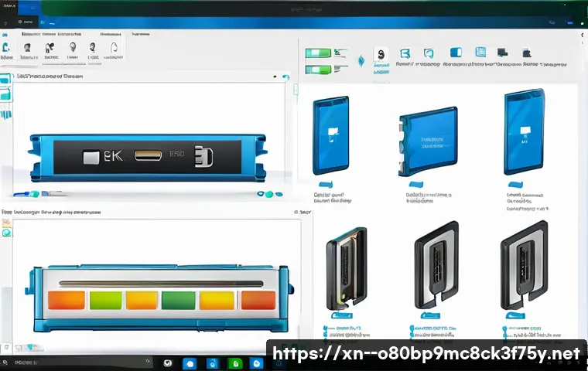Click the blue tag under middle black module
Viewport: 588px width, 371px height.
coord(430,315)
